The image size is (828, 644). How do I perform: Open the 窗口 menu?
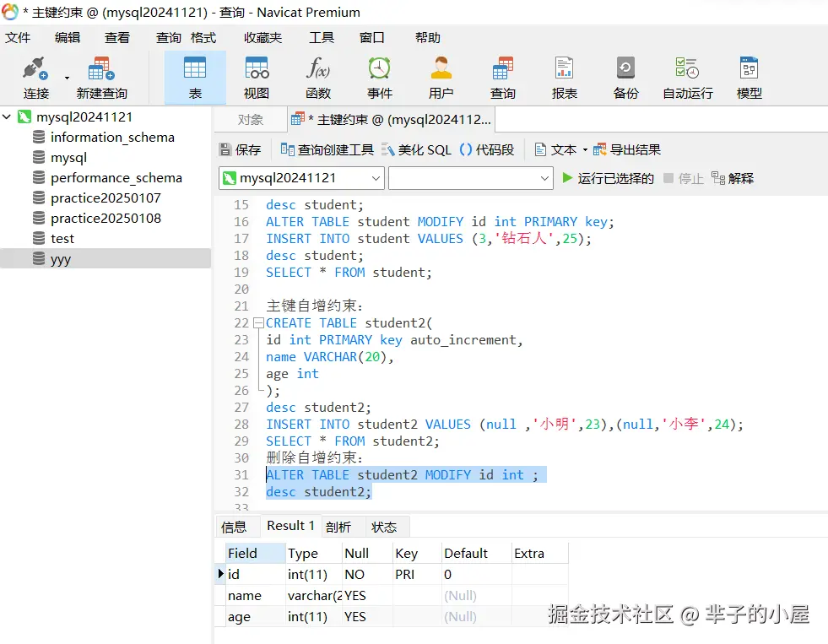point(371,37)
